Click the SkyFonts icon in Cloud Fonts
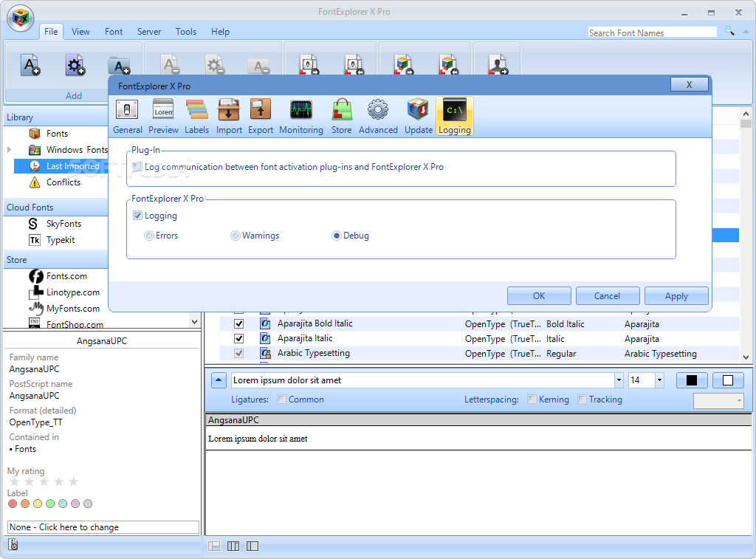Image resolution: width=756 pixels, height=559 pixels. pos(33,223)
